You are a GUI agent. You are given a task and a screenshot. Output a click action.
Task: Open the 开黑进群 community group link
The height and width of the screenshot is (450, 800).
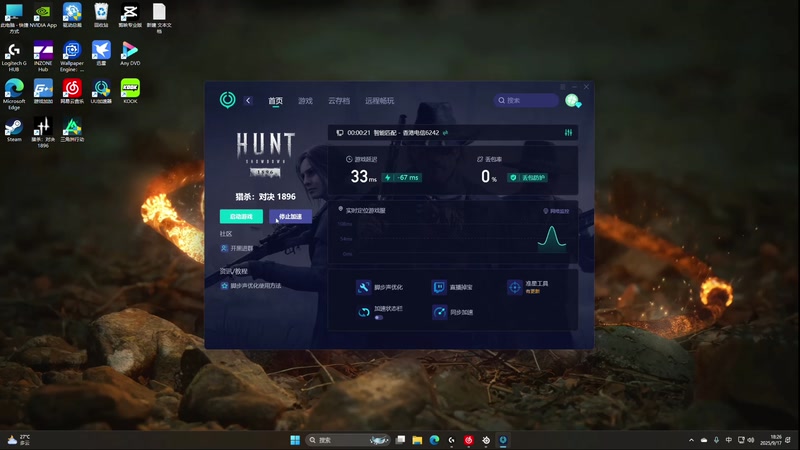[x=237, y=248]
